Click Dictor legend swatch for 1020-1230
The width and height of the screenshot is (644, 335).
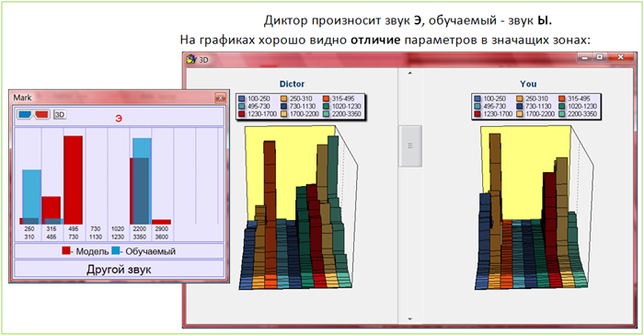[x=326, y=106]
